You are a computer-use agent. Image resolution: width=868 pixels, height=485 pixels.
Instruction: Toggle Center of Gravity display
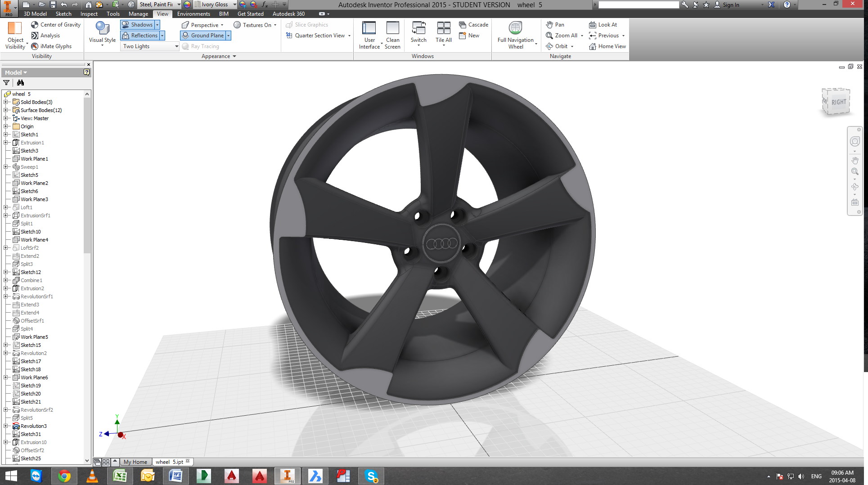(56, 25)
